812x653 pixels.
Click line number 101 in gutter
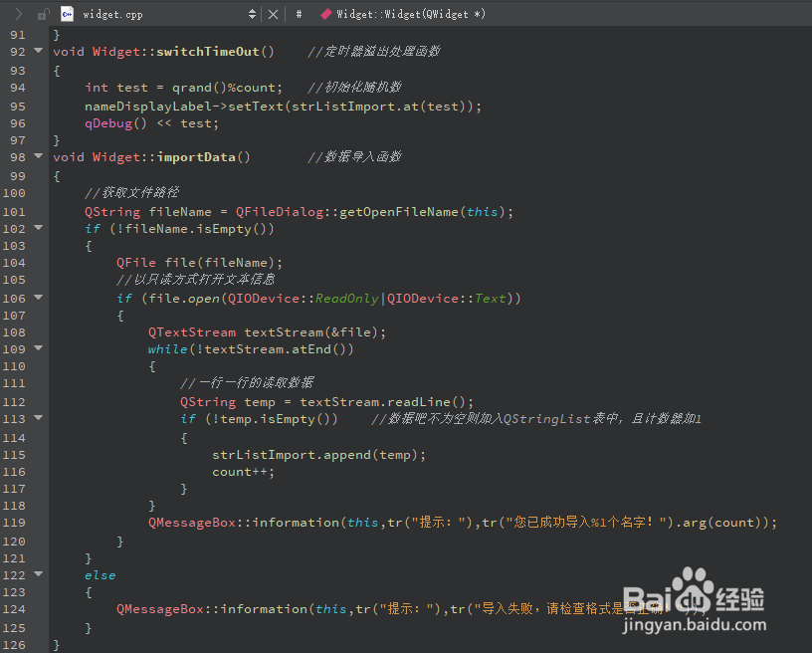point(14,212)
